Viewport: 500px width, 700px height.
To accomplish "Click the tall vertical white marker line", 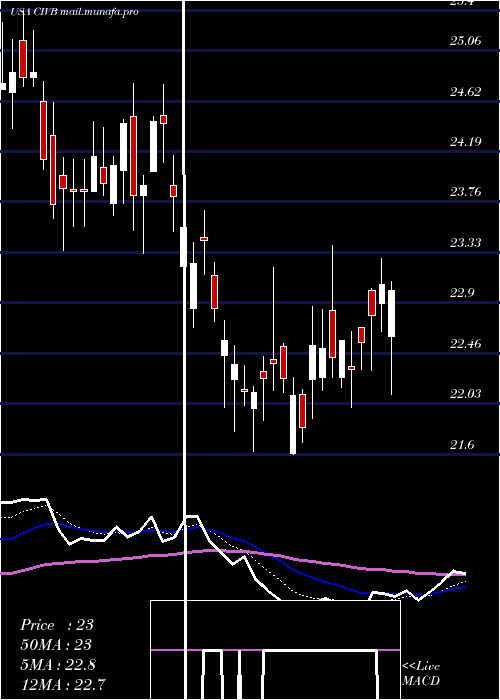I will (x=184, y=348).
